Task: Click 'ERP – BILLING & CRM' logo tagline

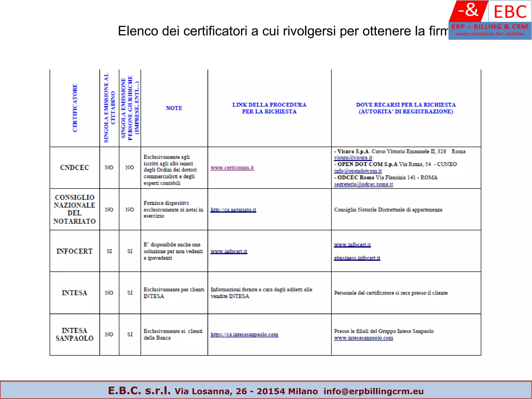Action: (x=490, y=27)
